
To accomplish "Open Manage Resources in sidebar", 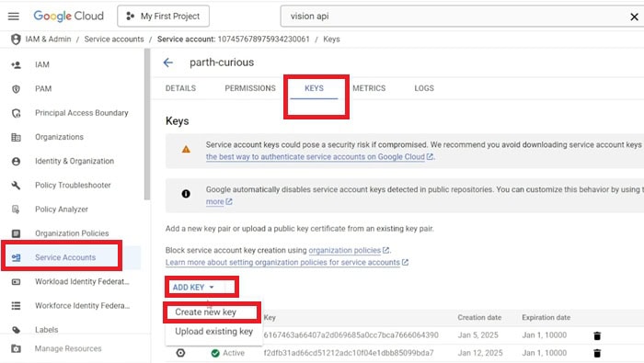I will [68, 348].
